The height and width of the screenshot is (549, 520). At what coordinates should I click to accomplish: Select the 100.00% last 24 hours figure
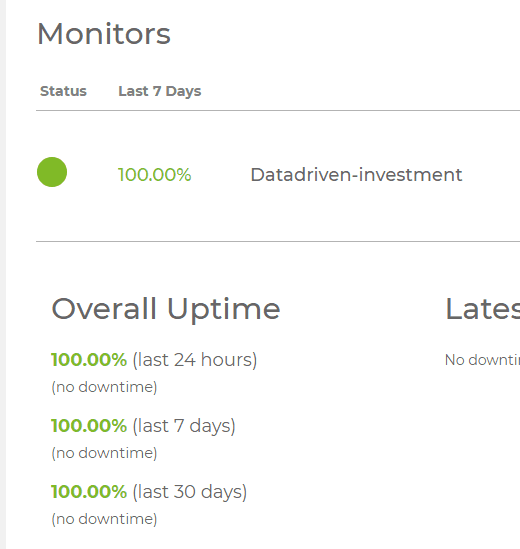click(89, 360)
